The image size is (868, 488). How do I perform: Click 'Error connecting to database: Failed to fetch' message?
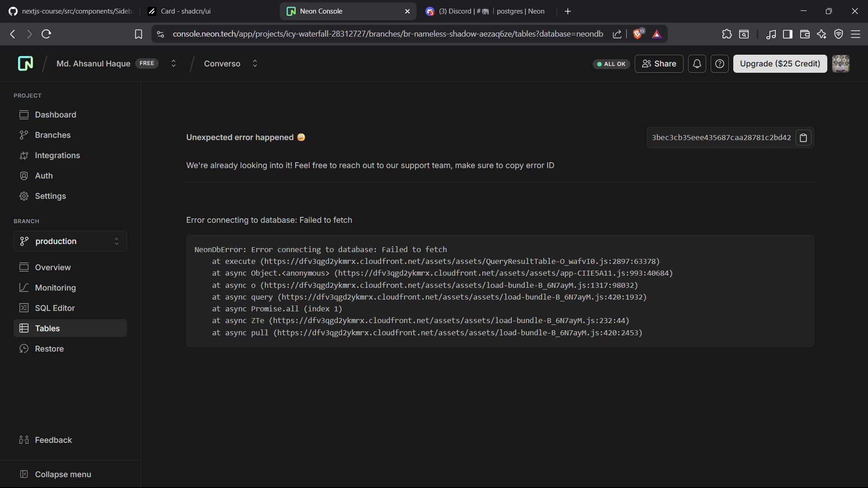pyautogui.click(x=269, y=220)
